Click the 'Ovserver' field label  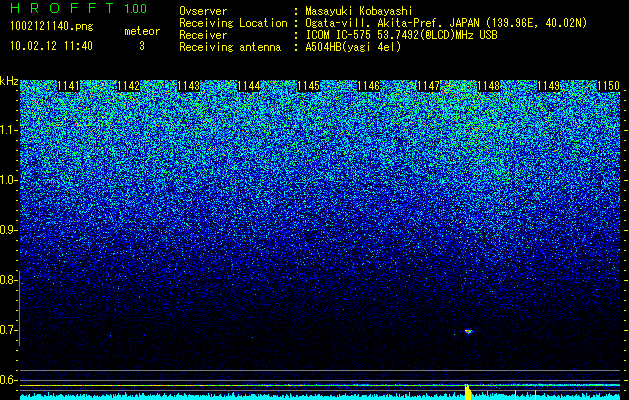point(203,11)
